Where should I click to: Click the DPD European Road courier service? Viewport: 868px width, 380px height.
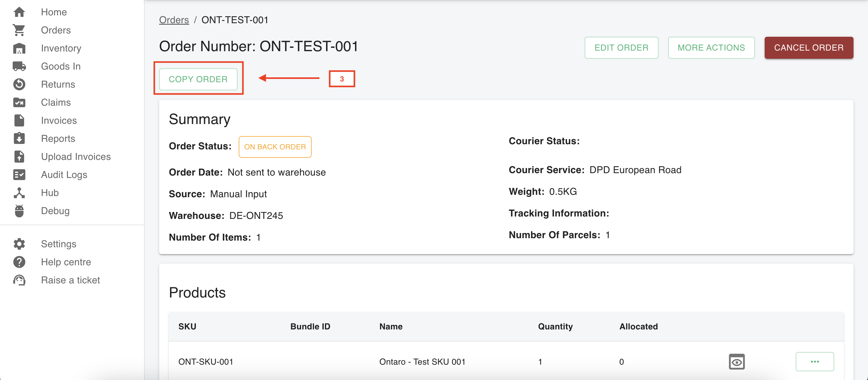click(x=635, y=170)
